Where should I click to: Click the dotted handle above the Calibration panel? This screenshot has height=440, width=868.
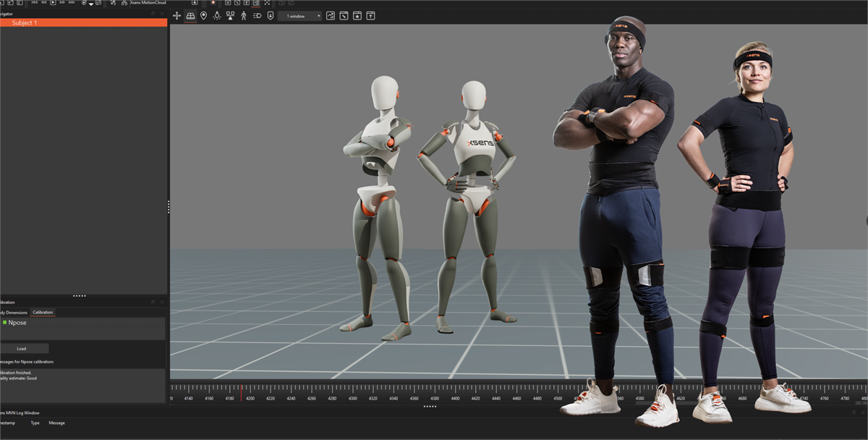pyautogui.click(x=80, y=295)
